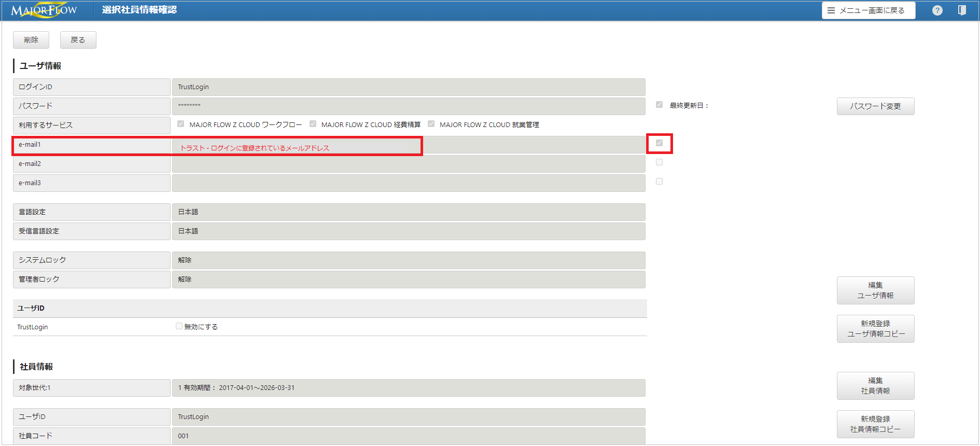The image size is (980, 446).
Task: Check the 無効にする checkbox
Action: 179,326
